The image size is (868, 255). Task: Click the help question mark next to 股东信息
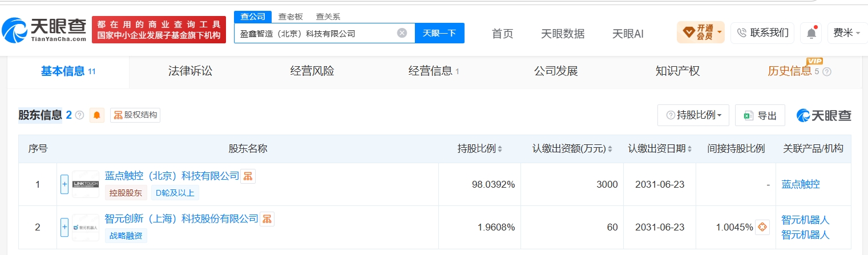[80, 115]
